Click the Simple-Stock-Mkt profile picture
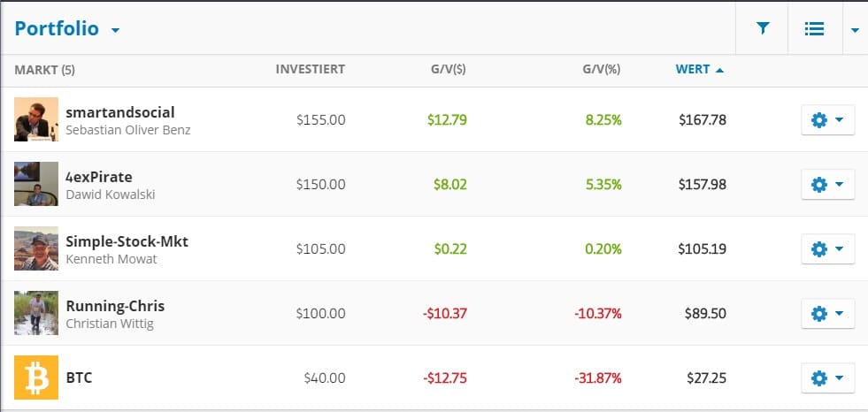The width and height of the screenshot is (868, 412). click(x=36, y=248)
